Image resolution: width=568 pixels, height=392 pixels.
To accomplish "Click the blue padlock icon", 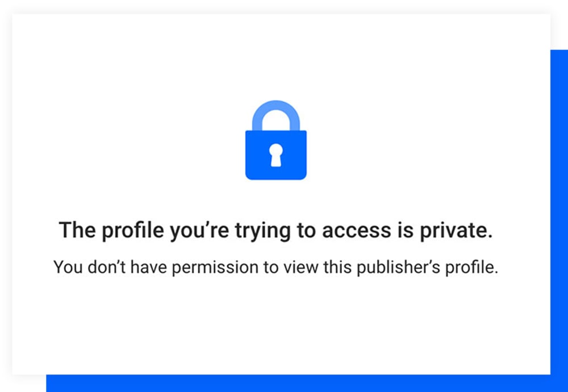I will click(276, 153).
